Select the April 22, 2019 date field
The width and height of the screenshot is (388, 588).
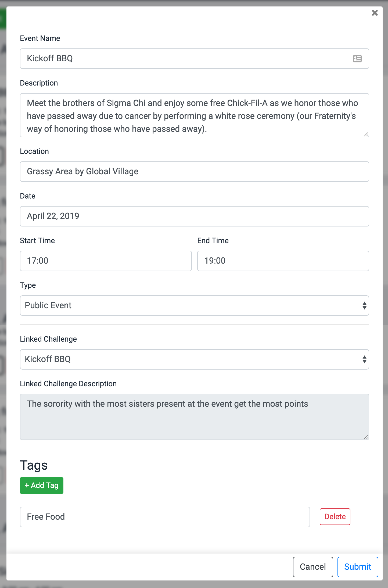point(194,216)
